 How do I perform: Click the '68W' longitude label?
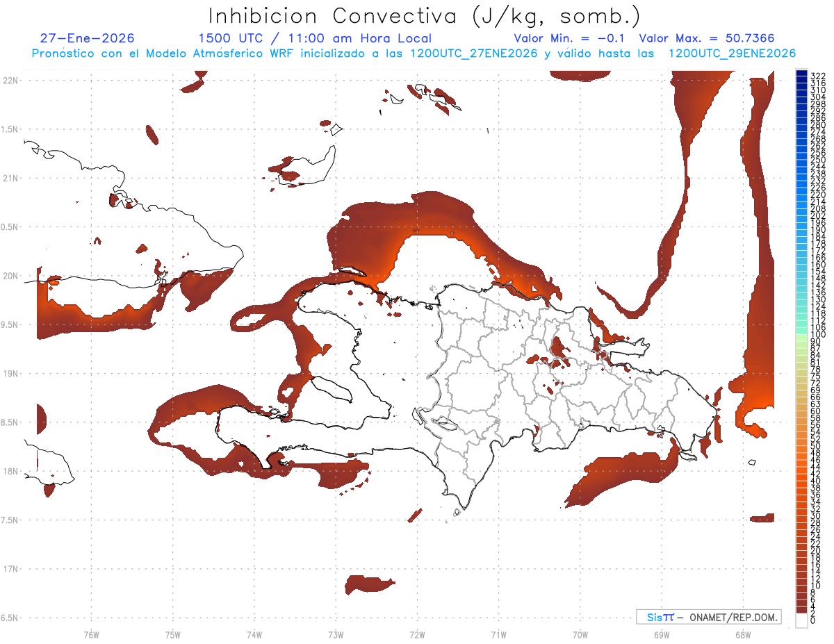click(x=742, y=634)
